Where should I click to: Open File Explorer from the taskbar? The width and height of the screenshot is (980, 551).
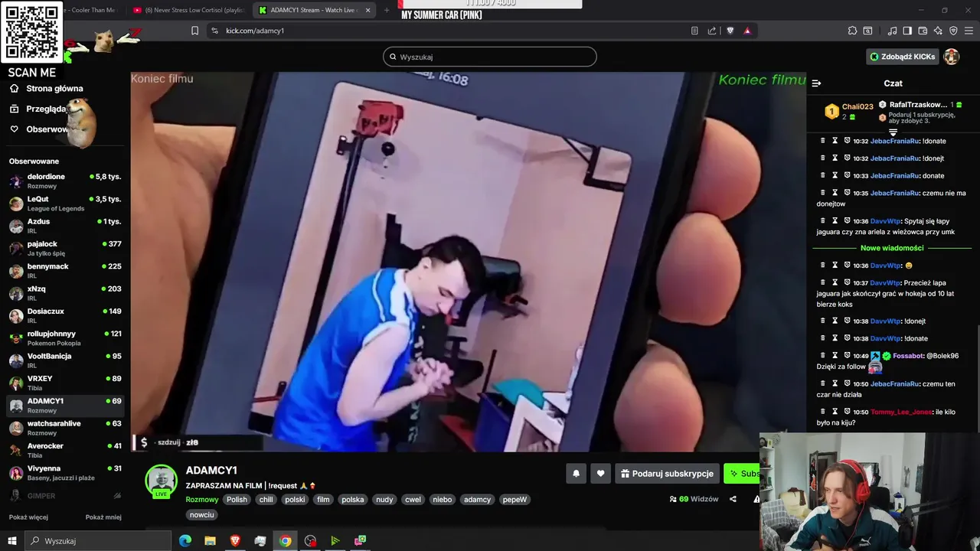210,541
